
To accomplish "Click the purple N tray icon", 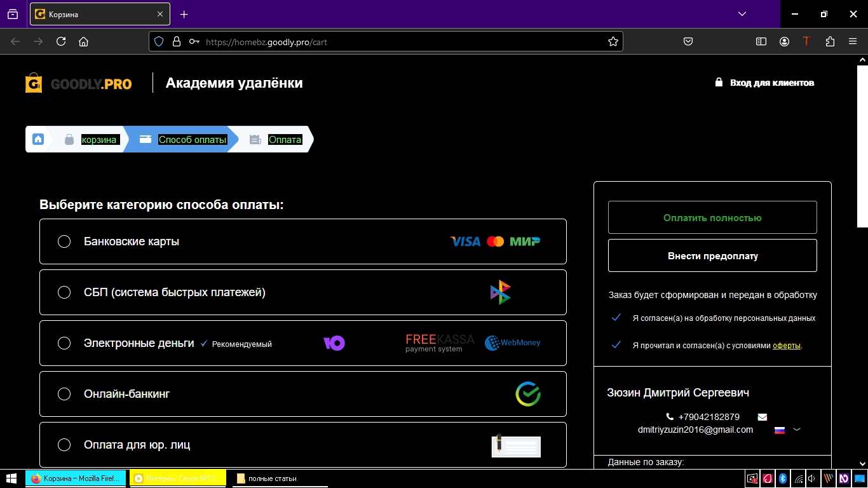I will coord(844,478).
